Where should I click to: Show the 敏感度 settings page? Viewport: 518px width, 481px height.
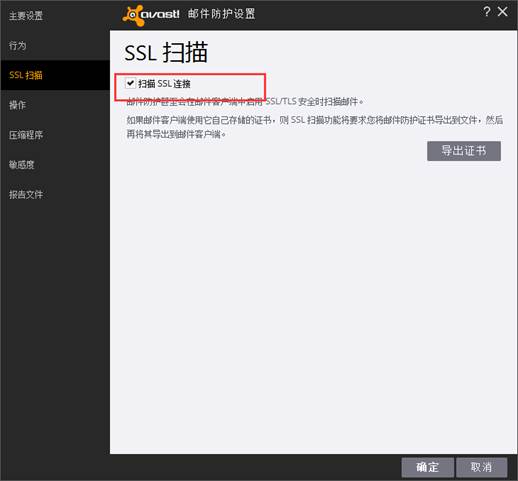click(x=22, y=164)
